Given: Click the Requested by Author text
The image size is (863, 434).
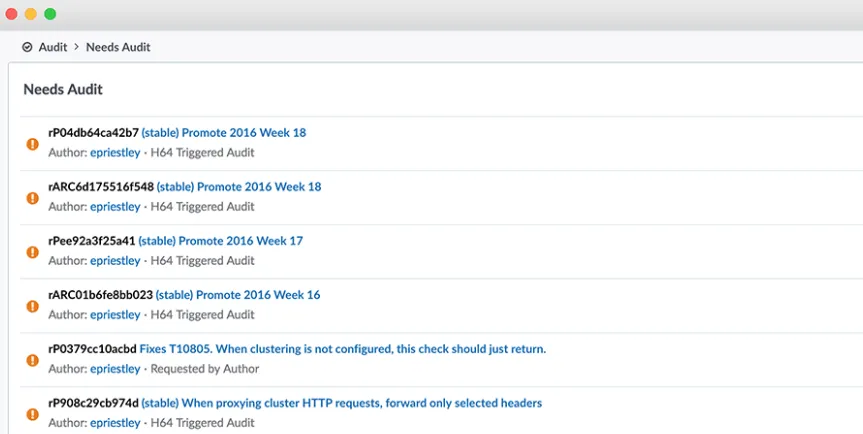Looking at the screenshot, I should point(205,369).
